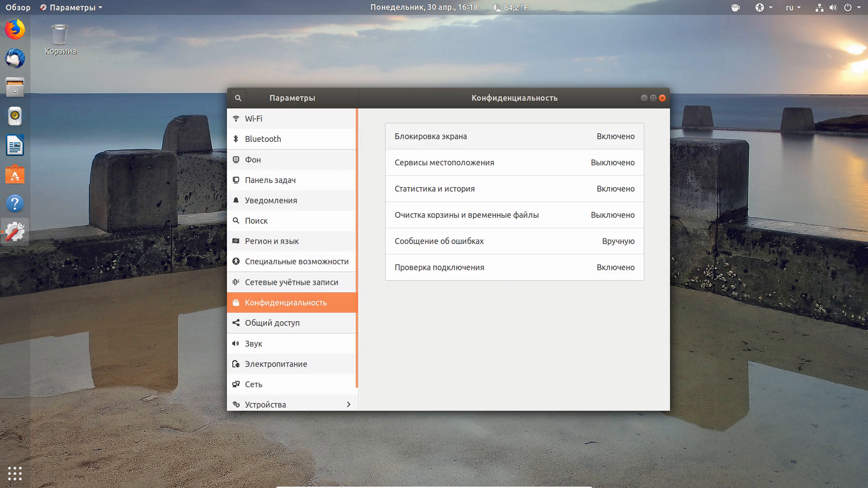This screenshot has width=868, height=488.
Task: Select Сетевые учётные записи in sidebar
Action: (x=292, y=282)
